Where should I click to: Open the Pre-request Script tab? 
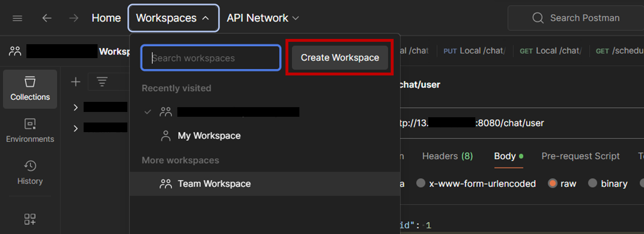(x=581, y=156)
